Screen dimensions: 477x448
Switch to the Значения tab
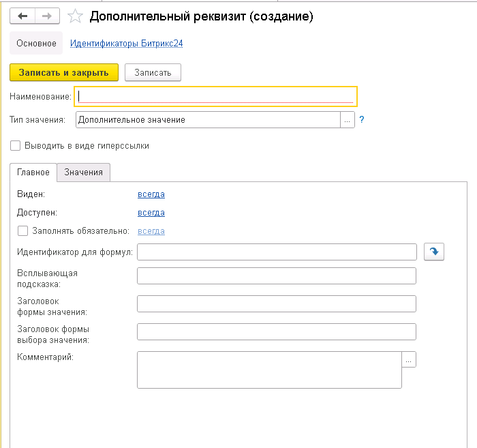point(83,173)
